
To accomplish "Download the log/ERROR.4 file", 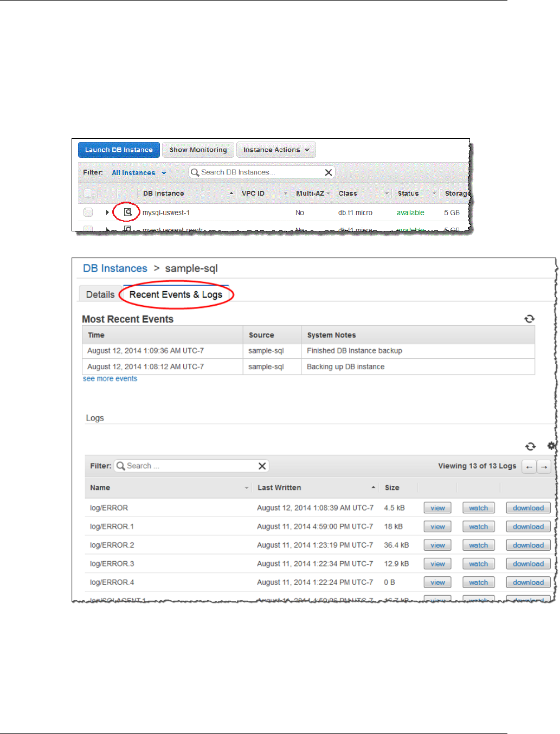I will point(528,582).
